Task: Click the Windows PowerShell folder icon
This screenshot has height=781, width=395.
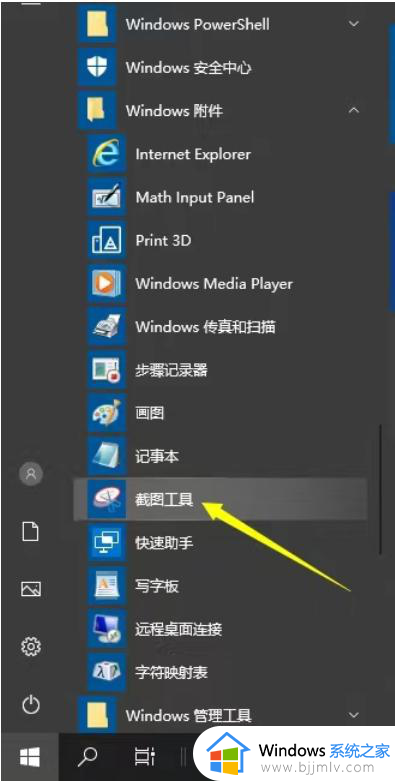Action: [97, 24]
